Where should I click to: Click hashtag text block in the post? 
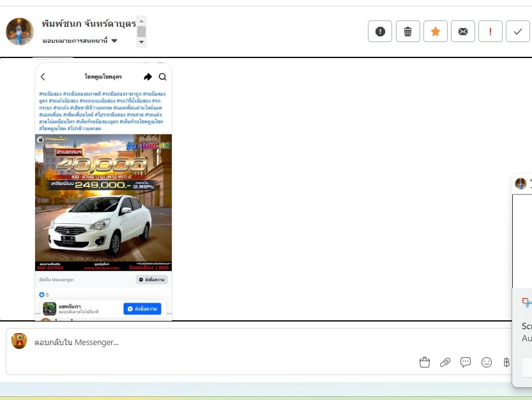(x=102, y=111)
